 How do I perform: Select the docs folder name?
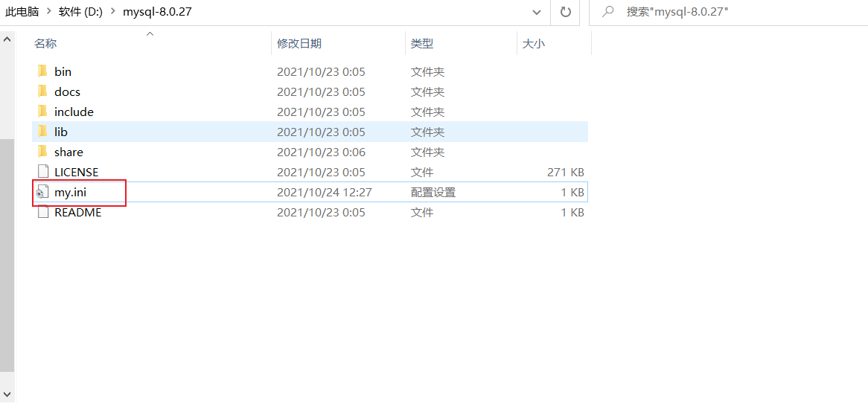point(67,91)
